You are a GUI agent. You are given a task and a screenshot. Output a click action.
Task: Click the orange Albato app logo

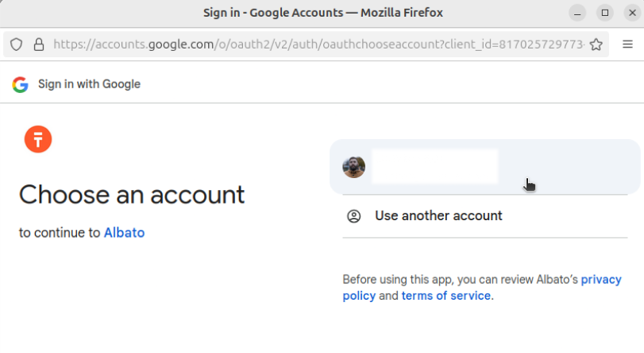click(x=38, y=139)
